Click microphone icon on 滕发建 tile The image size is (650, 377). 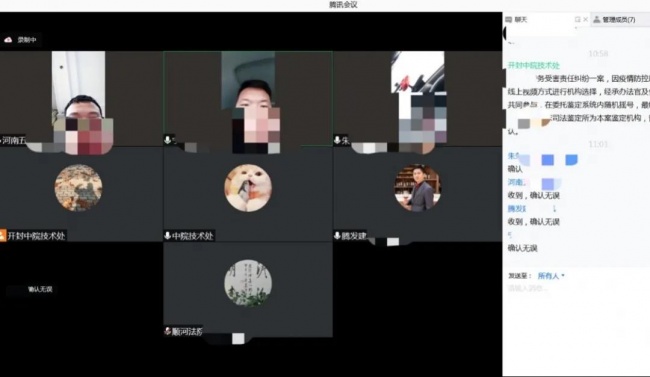(337, 236)
